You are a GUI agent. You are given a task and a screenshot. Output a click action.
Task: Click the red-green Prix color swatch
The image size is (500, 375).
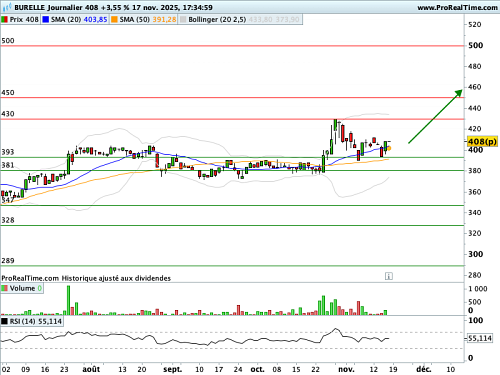(x=4, y=20)
